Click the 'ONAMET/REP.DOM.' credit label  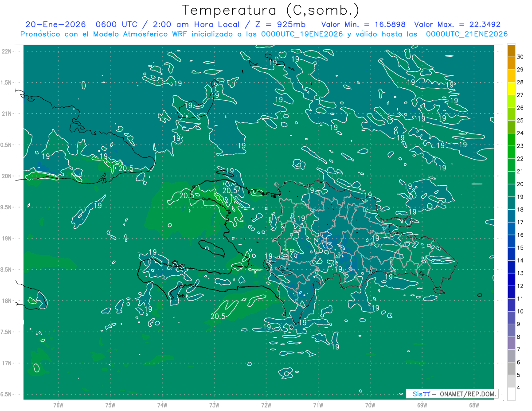(467, 394)
